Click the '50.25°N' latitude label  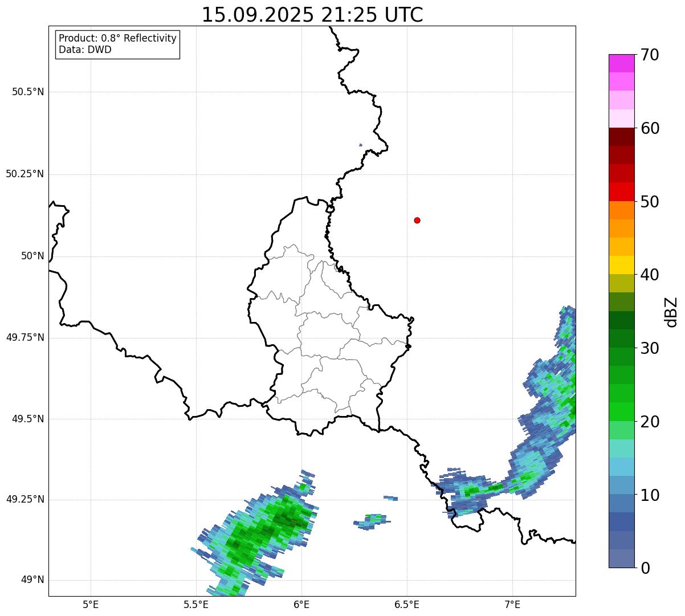(x=25, y=174)
